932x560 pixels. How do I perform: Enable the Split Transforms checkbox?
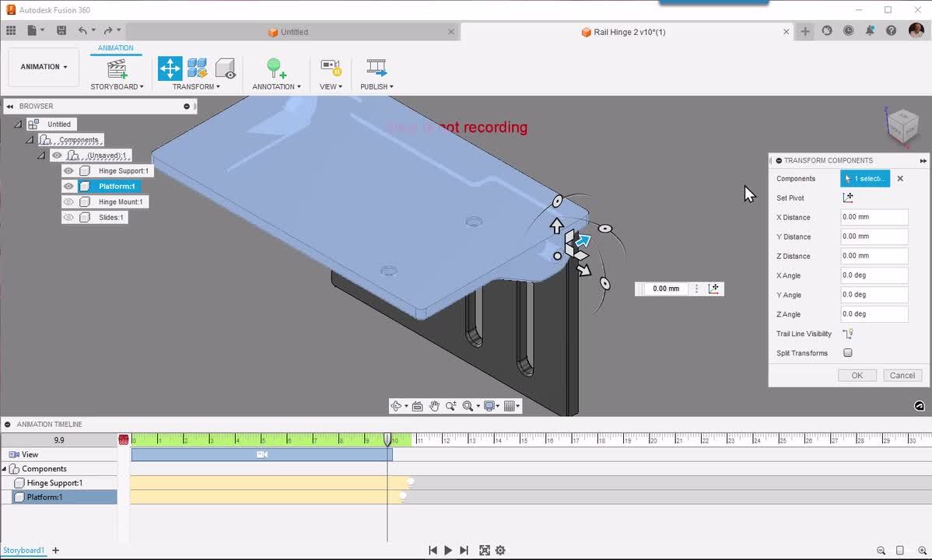[x=848, y=353]
